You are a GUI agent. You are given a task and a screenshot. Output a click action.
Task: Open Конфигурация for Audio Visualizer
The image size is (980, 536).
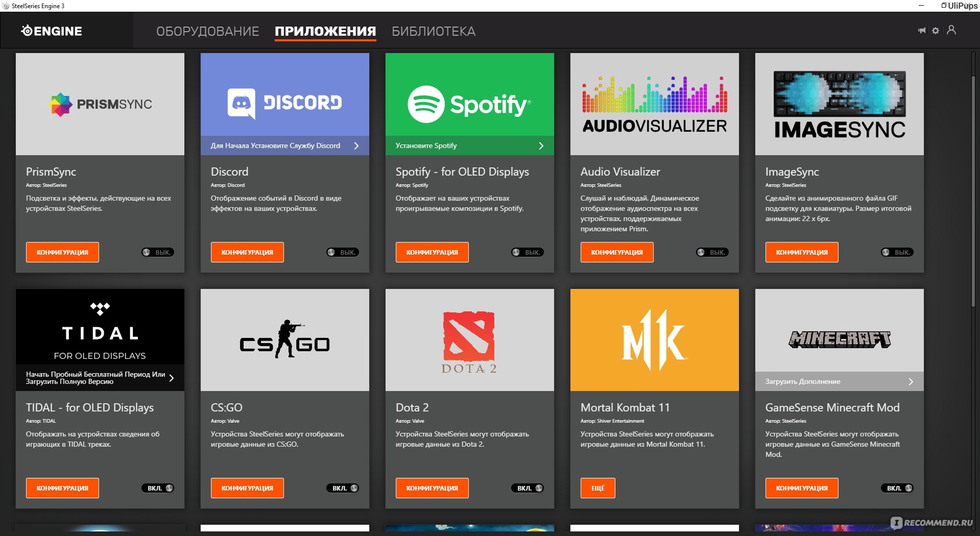pyautogui.click(x=617, y=252)
